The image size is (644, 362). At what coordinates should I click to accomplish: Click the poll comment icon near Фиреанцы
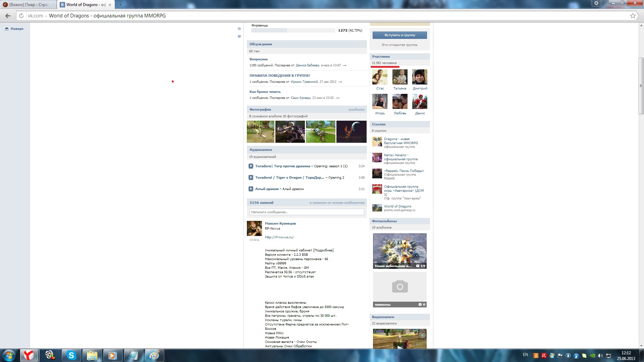coord(239,37)
